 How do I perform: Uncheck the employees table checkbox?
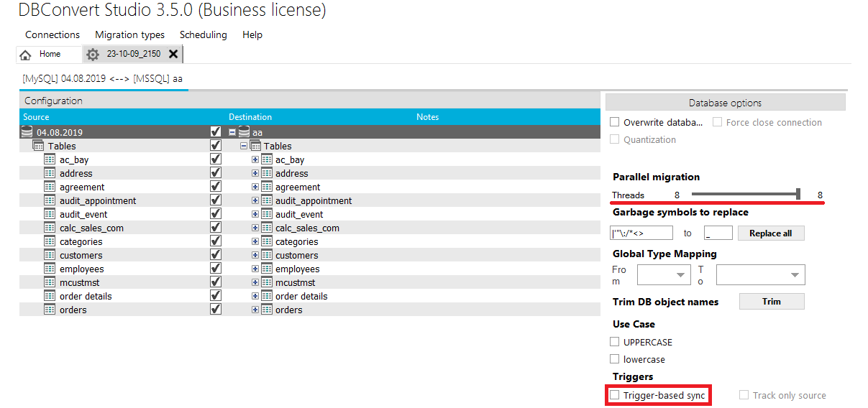click(x=215, y=269)
